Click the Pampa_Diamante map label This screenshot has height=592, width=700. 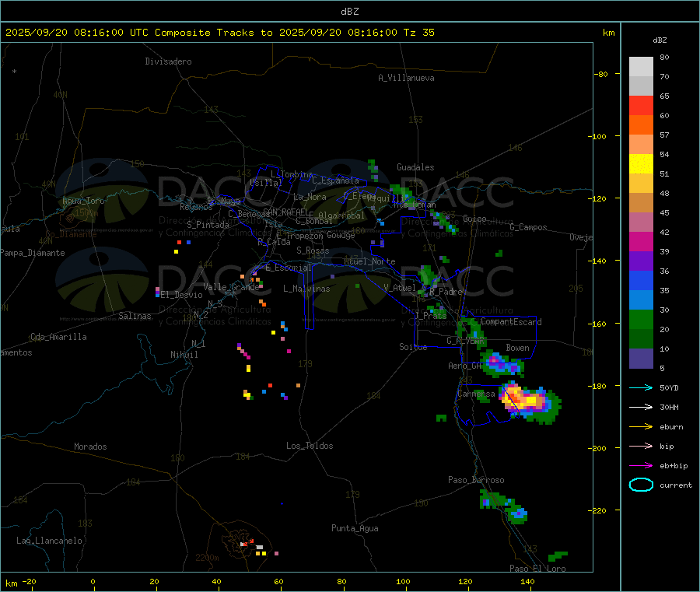pyautogui.click(x=33, y=253)
